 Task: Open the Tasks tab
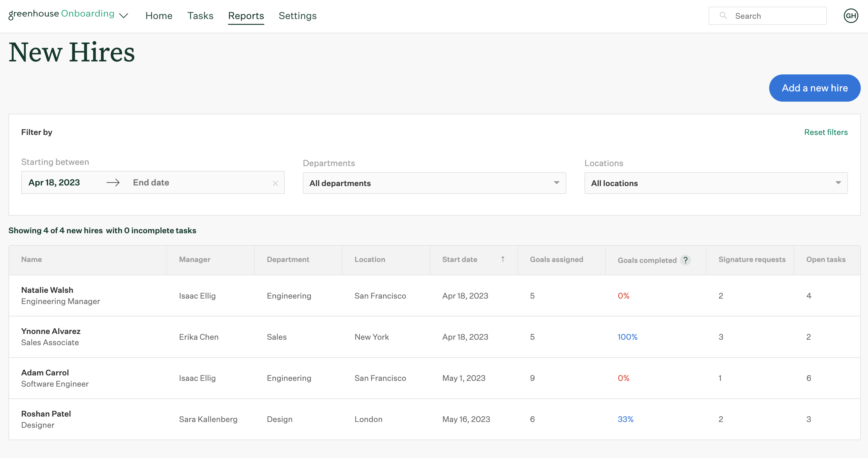point(200,15)
